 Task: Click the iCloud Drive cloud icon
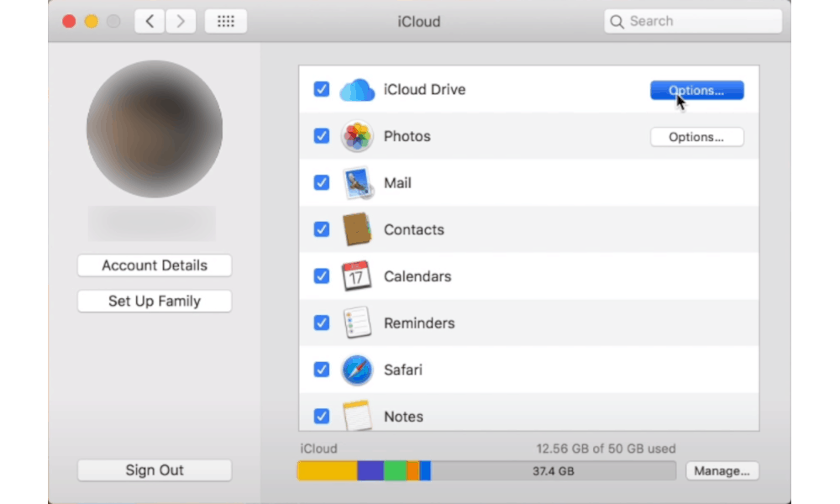click(357, 90)
